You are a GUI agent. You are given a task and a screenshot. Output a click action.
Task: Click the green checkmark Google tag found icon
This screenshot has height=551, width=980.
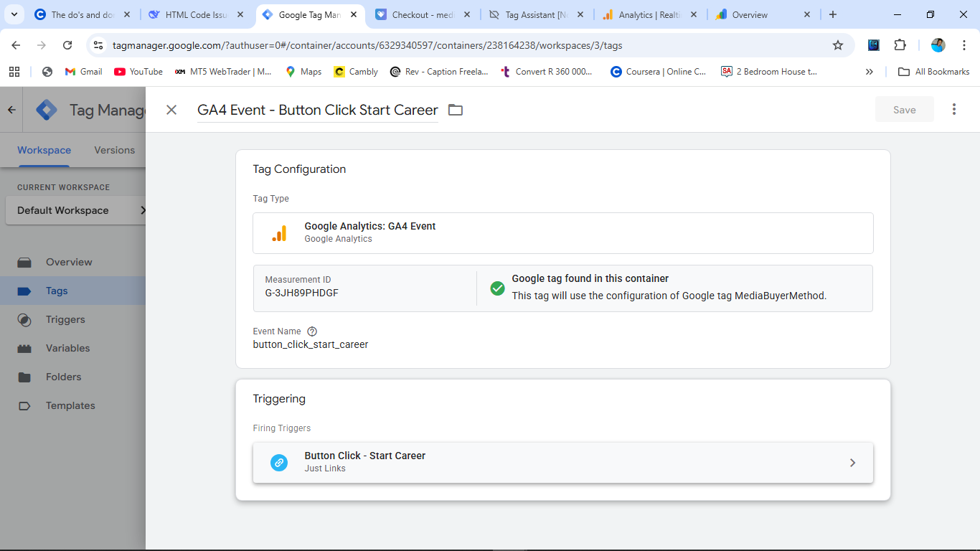(497, 288)
